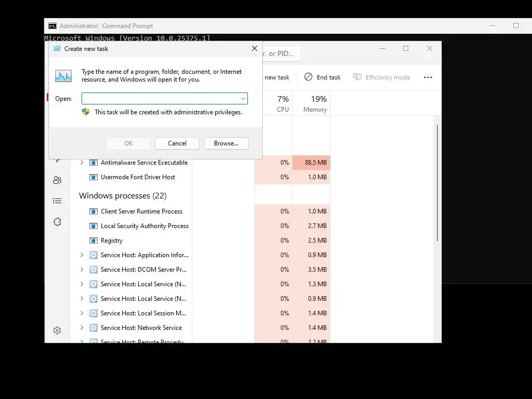532x399 pixels.
Task: Click the process list vertical scrollbar
Action: click(437, 183)
